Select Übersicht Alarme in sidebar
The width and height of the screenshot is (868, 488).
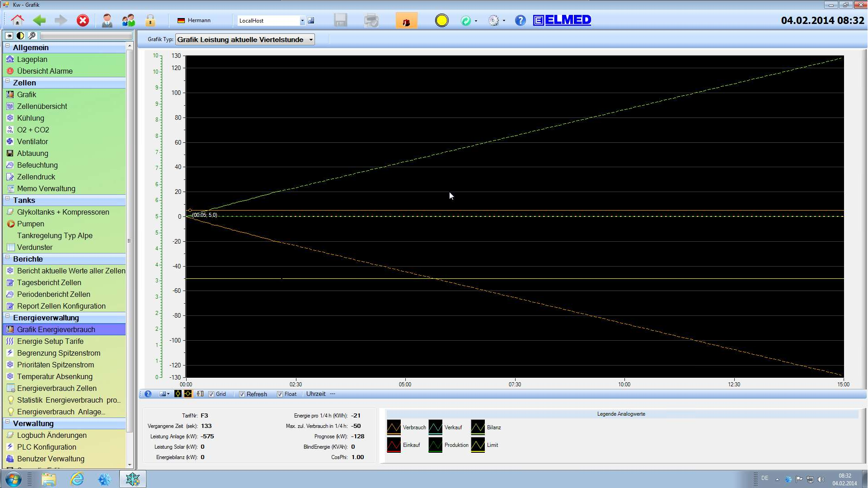point(45,71)
